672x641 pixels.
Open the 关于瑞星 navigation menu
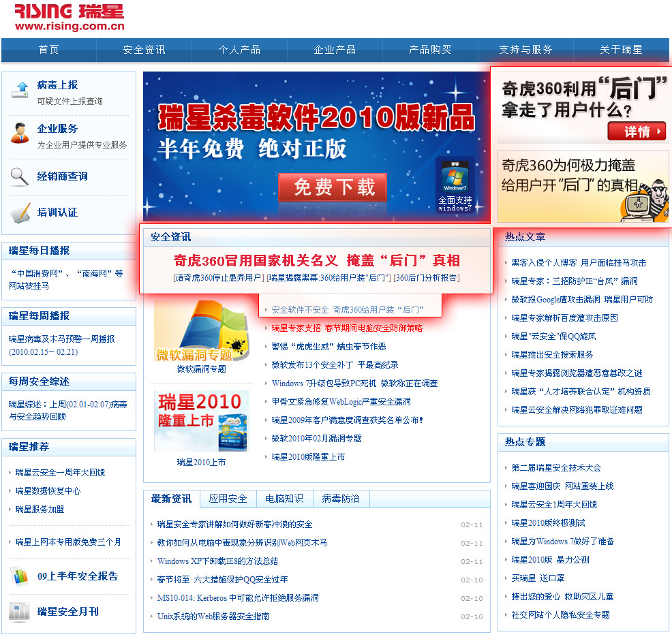click(x=621, y=50)
